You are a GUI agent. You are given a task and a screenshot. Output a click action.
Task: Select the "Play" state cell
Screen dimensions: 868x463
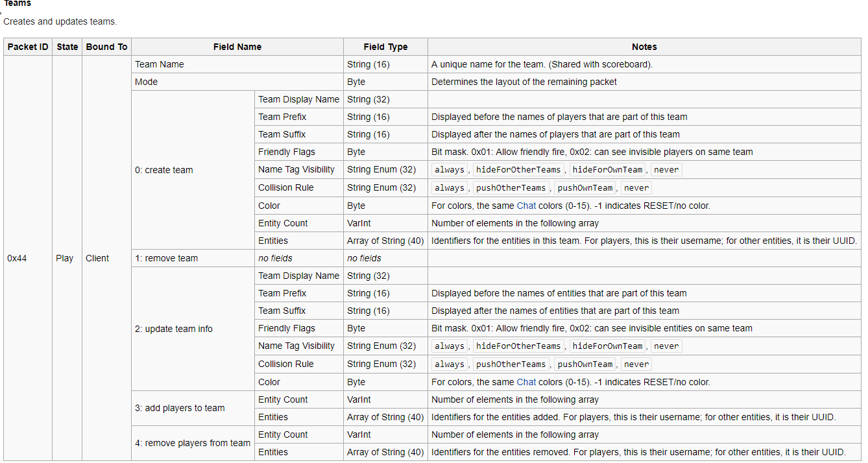pyautogui.click(x=67, y=258)
